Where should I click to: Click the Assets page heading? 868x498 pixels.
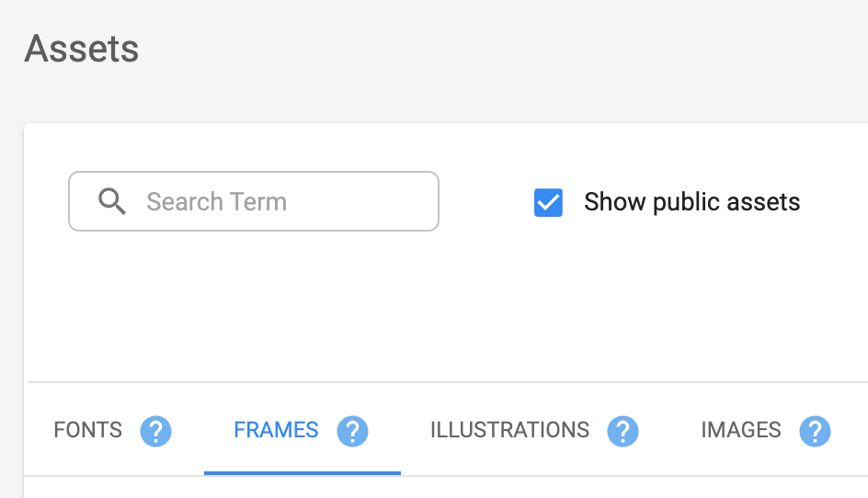click(x=81, y=49)
